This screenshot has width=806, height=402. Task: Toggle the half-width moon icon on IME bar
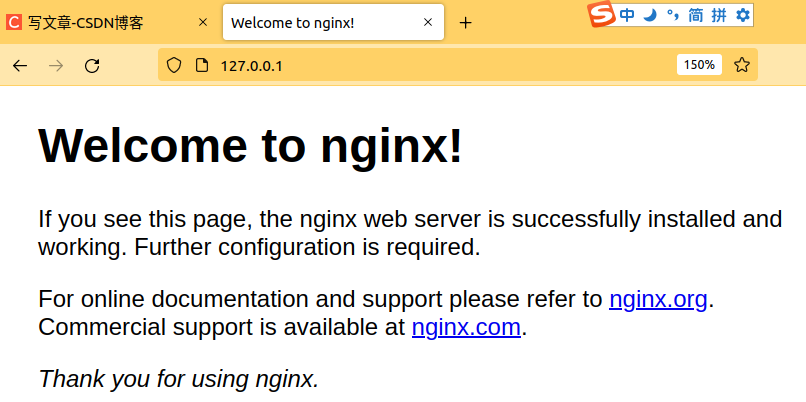pyautogui.click(x=650, y=15)
